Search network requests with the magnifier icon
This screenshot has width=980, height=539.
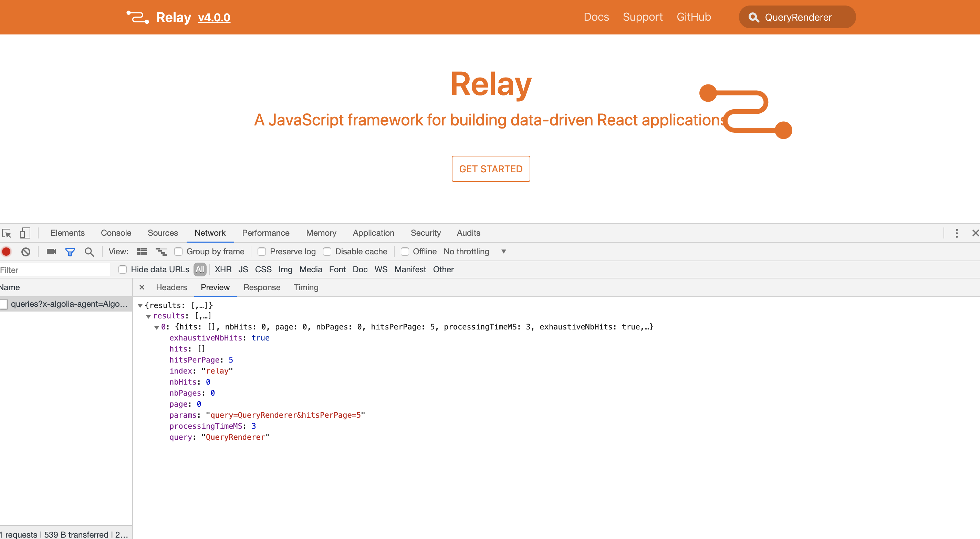point(90,252)
